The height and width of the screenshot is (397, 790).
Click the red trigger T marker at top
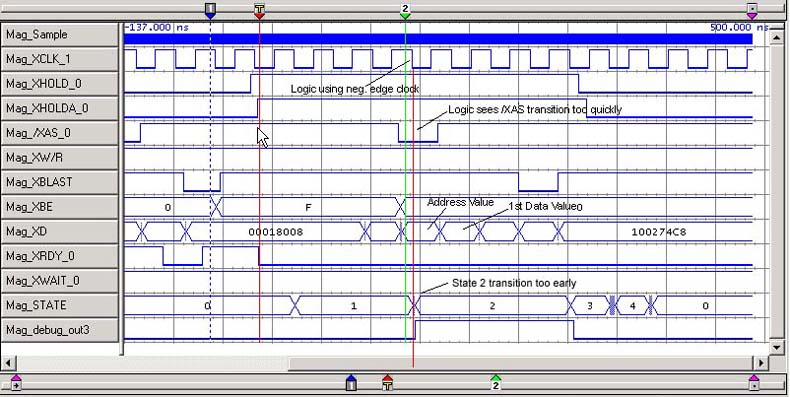coord(259,11)
